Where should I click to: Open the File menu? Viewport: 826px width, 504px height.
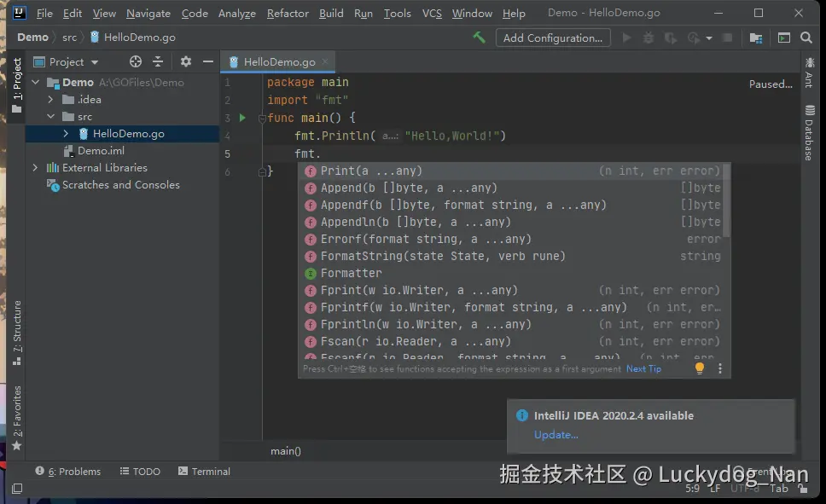(44, 13)
